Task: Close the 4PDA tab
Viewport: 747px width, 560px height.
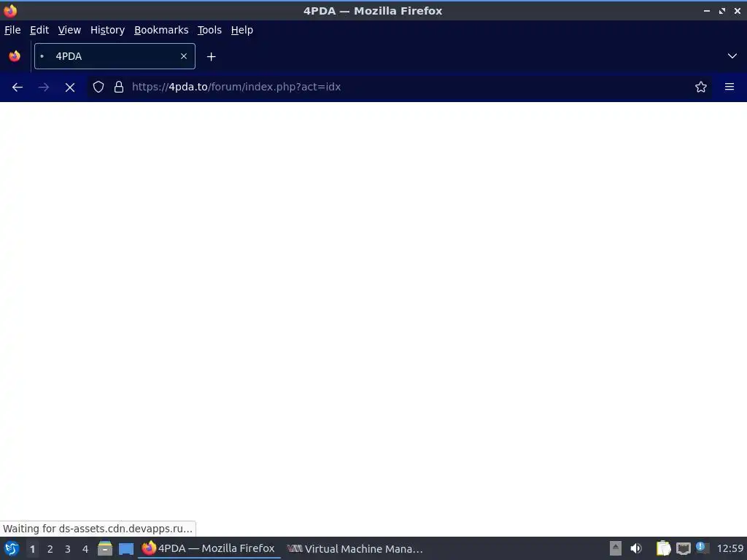Action: 184,56
